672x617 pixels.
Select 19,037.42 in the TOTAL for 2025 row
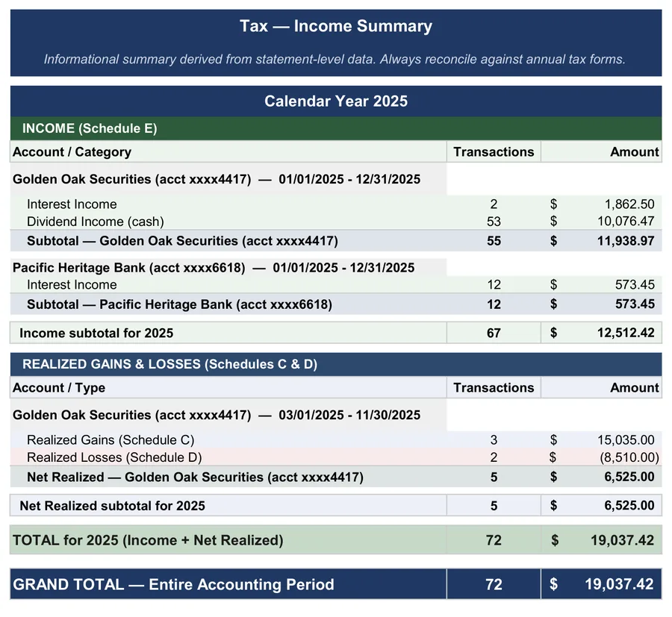[x=623, y=540]
